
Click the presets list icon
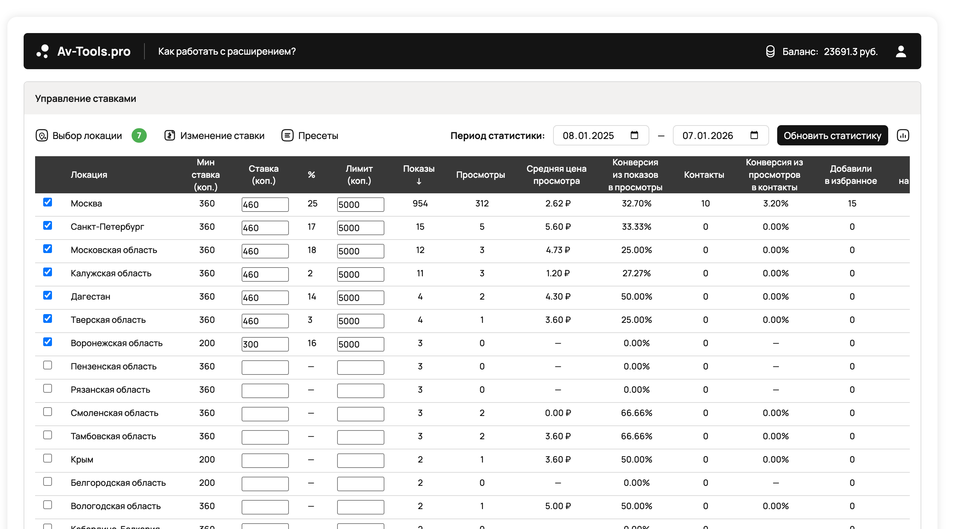287,135
